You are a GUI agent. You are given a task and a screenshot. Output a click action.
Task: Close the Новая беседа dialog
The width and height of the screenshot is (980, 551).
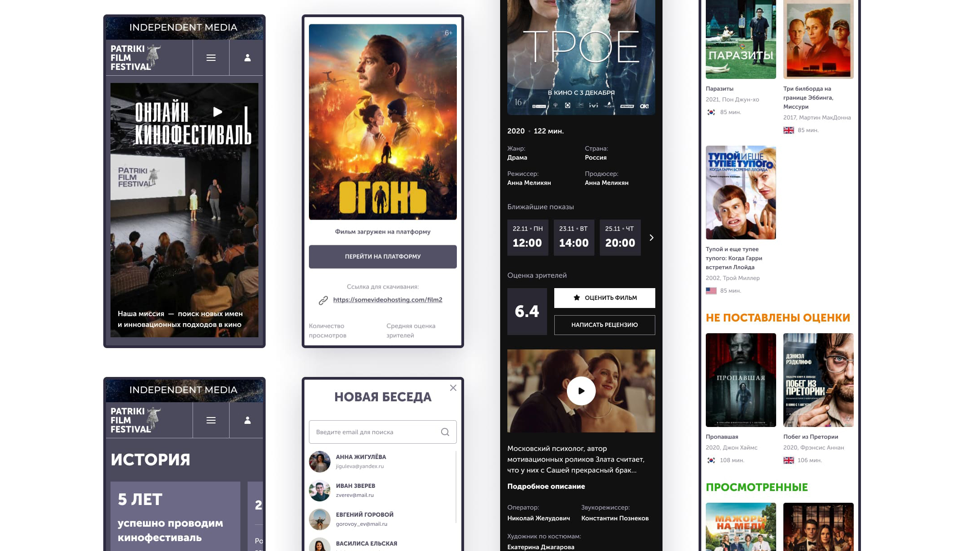click(453, 388)
